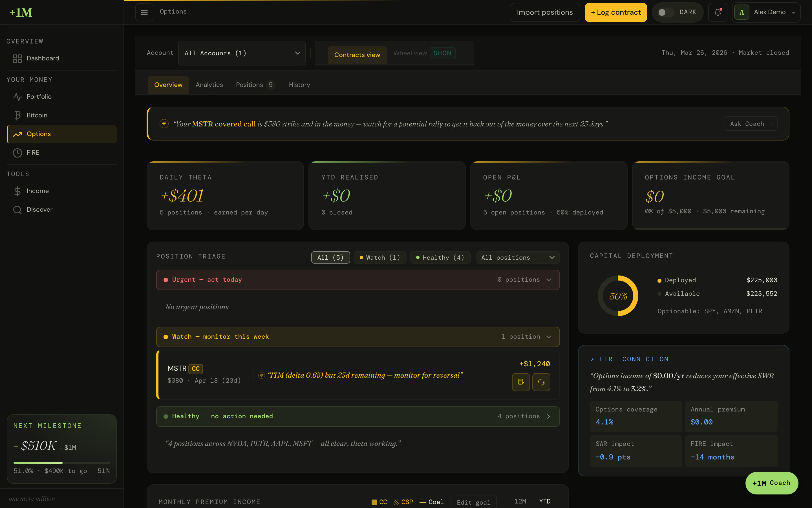This screenshot has height=508, width=812.
Task: Open the Analytics tab
Action: pos(209,85)
